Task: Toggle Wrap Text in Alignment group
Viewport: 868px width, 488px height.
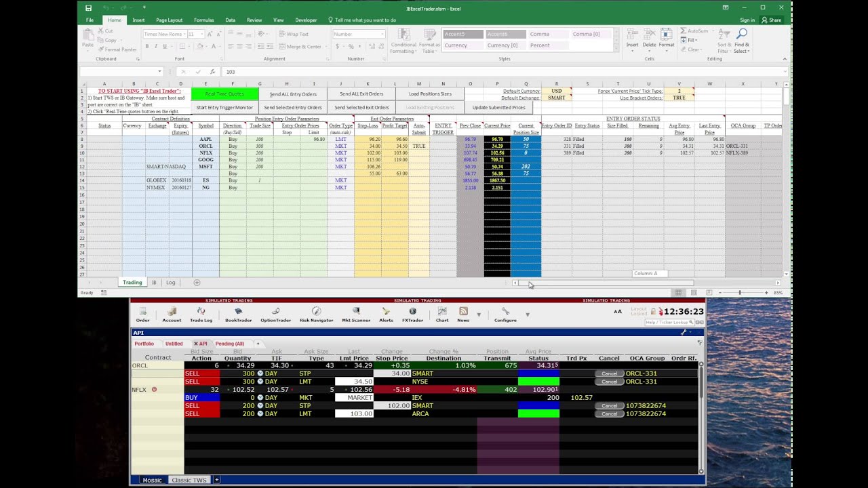Action: coord(293,34)
